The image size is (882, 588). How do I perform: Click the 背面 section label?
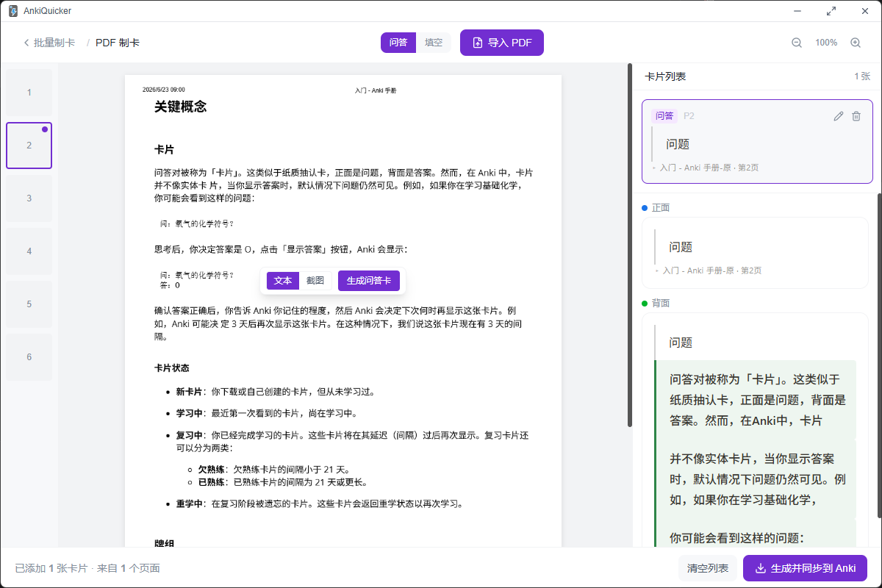pyautogui.click(x=661, y=304)
